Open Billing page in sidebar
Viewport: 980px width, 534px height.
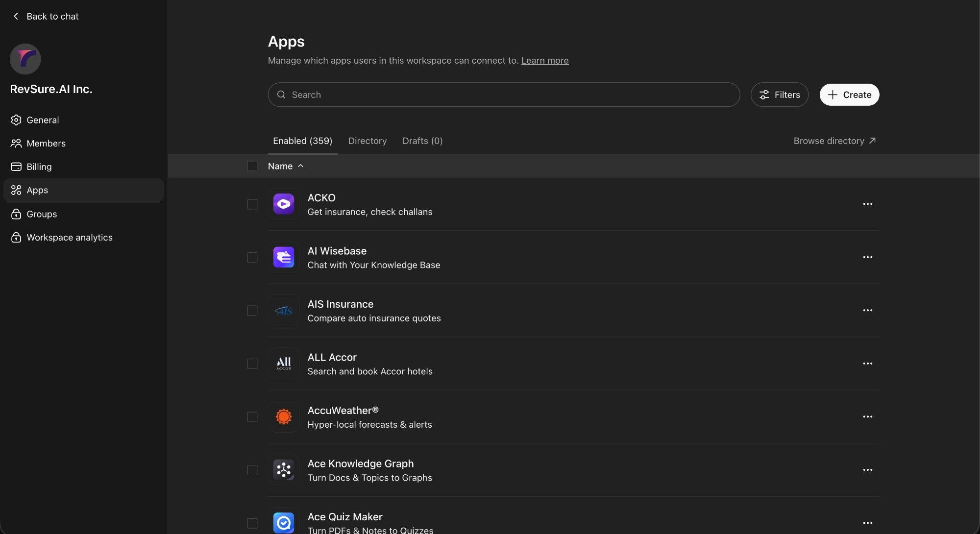coord(83,167)
